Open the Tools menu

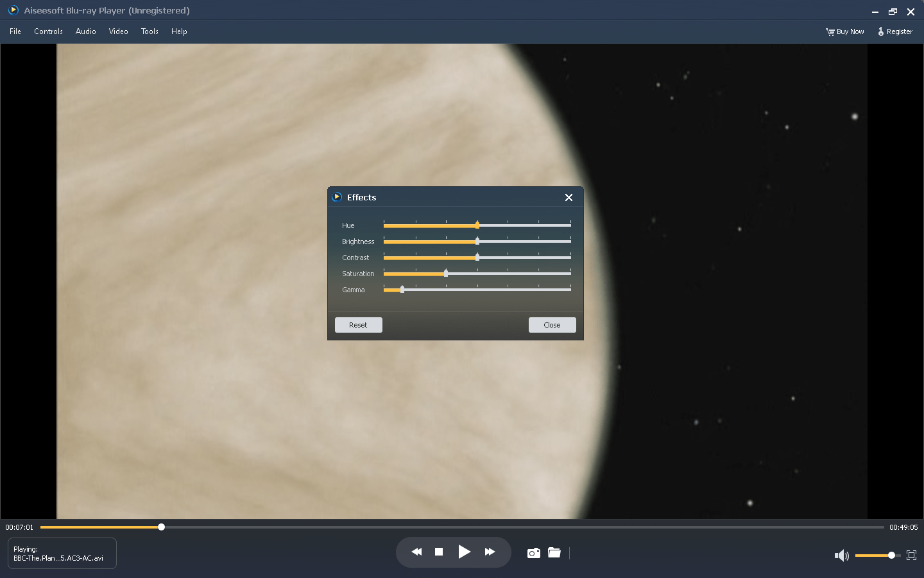point(150,31)
